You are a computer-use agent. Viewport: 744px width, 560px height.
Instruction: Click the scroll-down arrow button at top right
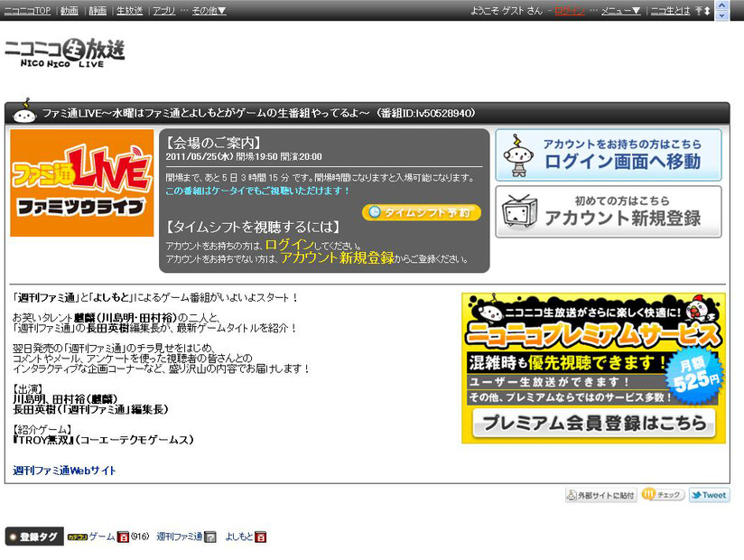tap(721, 15)
